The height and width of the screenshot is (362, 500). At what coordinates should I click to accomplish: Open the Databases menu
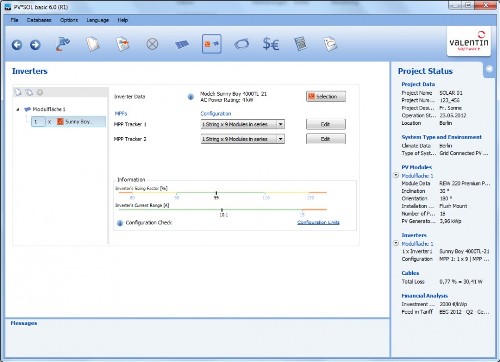click(39, 20)
